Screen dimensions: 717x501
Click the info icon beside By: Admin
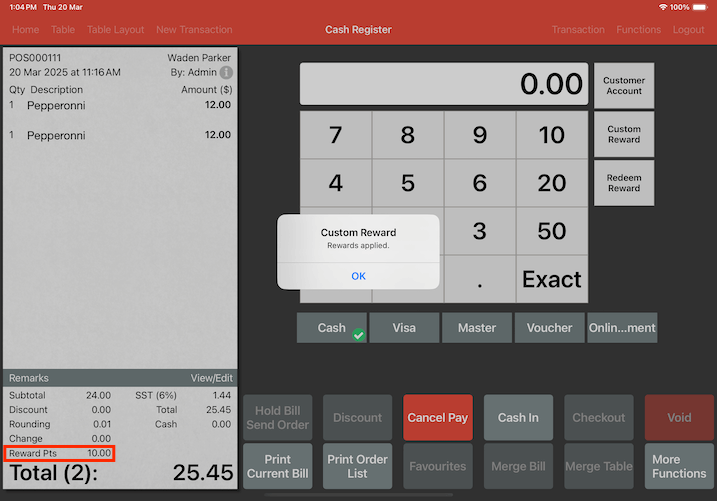[226, 73]
